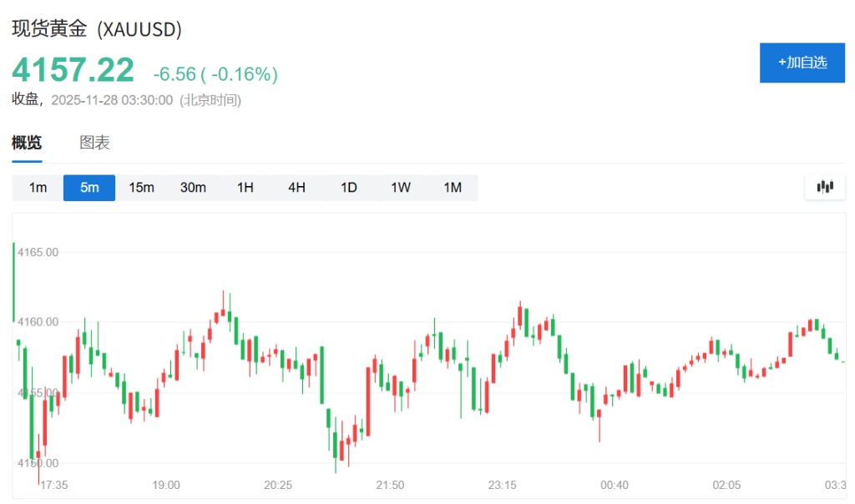Open the 图表 tab

pyautogui.click(x=94, y=143)
